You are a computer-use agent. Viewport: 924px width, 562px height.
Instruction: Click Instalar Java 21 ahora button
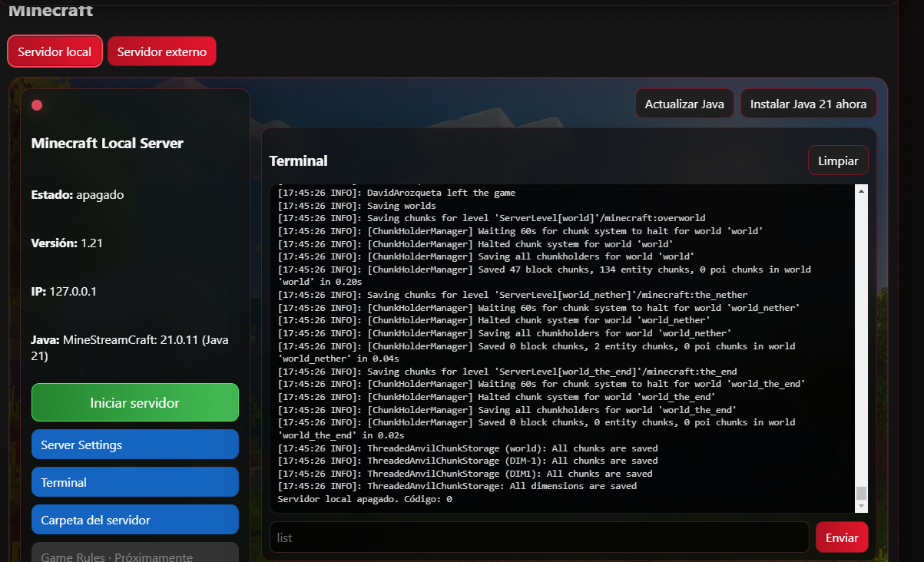808,104
